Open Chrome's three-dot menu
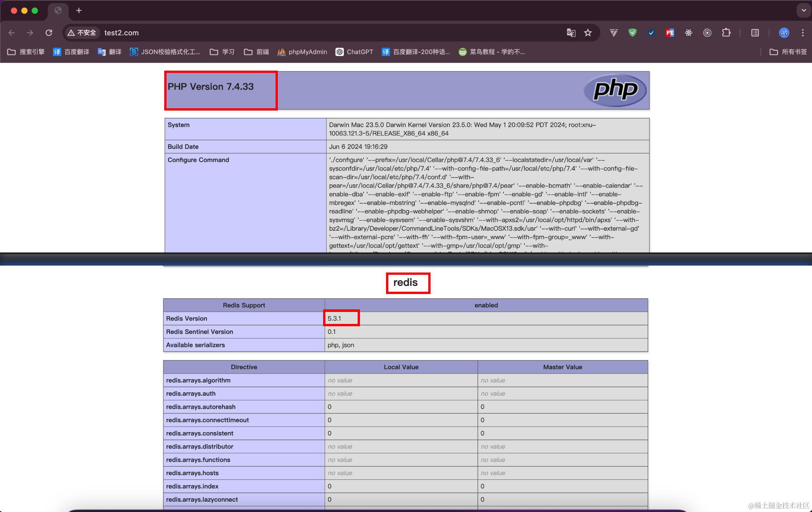The height and width of the screenshot is (512, 812). pos(802,33)
